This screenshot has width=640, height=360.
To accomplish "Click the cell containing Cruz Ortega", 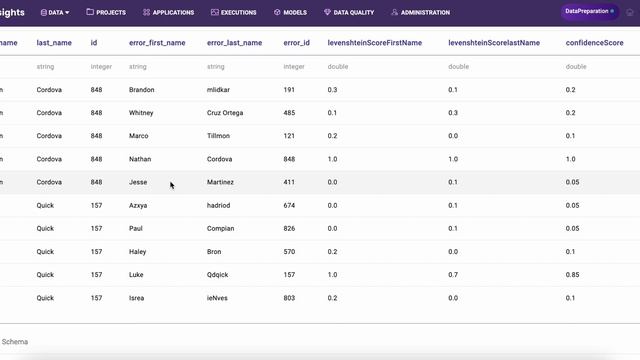I will pos(225,113).
